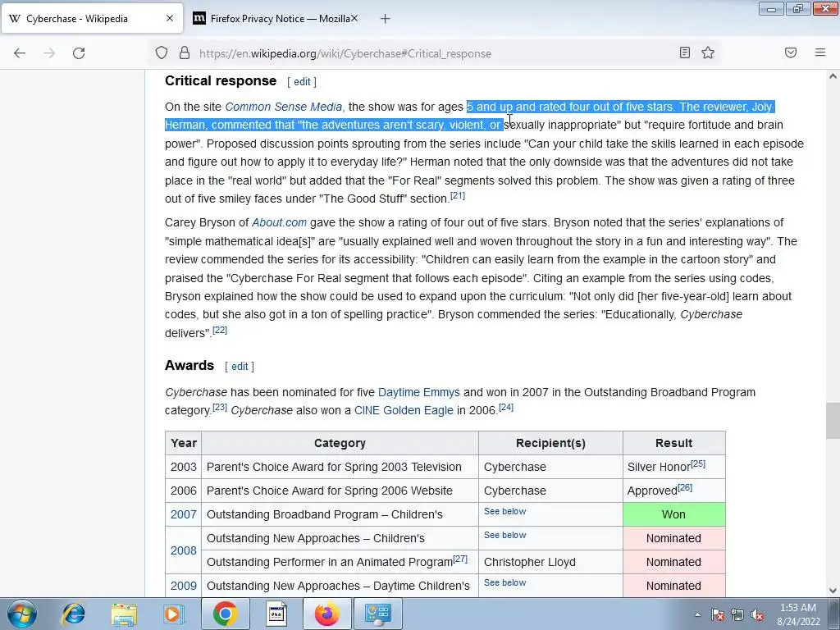
Task: Click the 2007 year link in table
Action: click(x=183, y=514)
